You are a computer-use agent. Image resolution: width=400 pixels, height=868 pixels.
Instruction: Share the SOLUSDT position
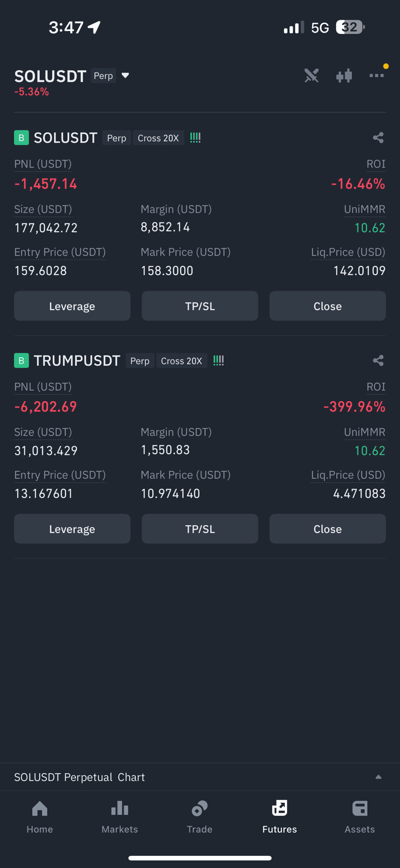pos(378,138)
